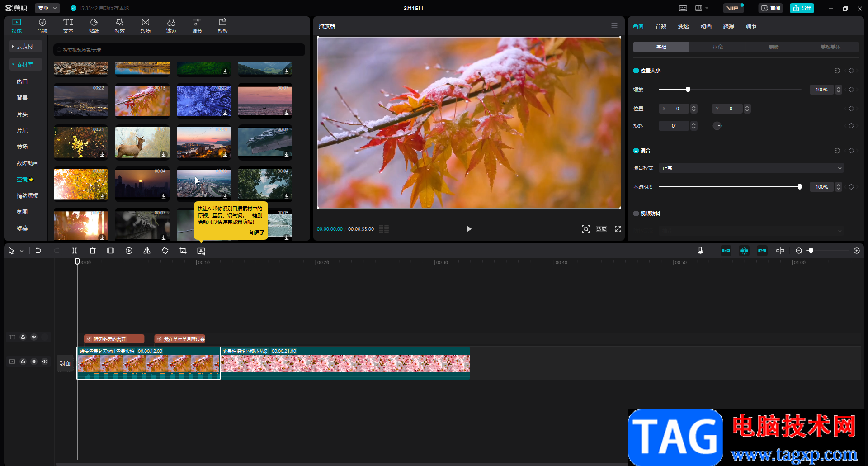
Task: Switch to the 动画 animation tab
Action: pyautogui.click(x=706, y=26)
